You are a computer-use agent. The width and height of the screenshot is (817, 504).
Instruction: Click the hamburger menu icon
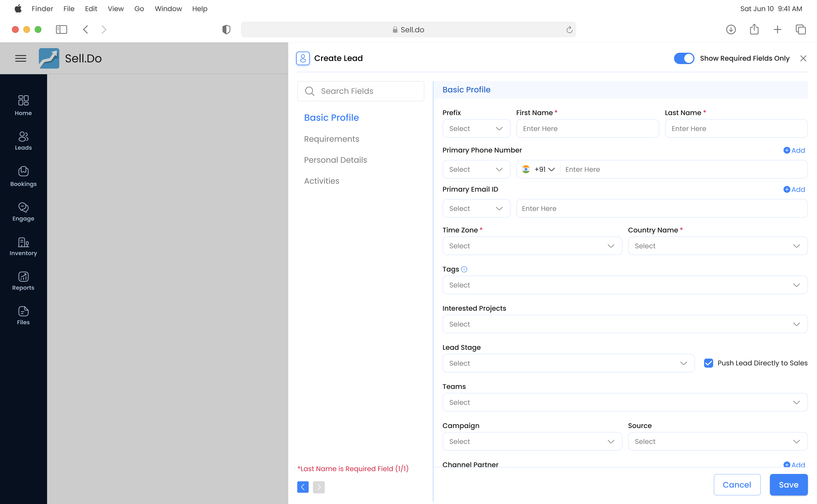click(21, 58)
